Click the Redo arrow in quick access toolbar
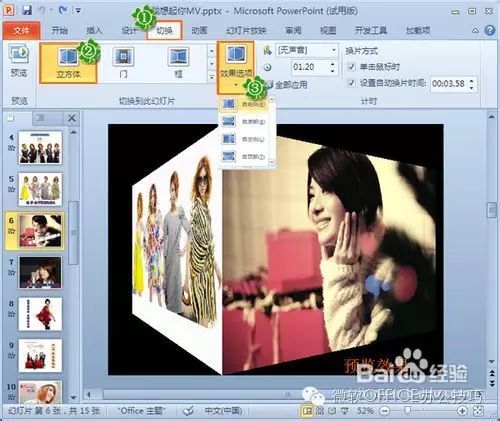Image resolution: width=500 pixels, height=421 pixels. point(62,10)
